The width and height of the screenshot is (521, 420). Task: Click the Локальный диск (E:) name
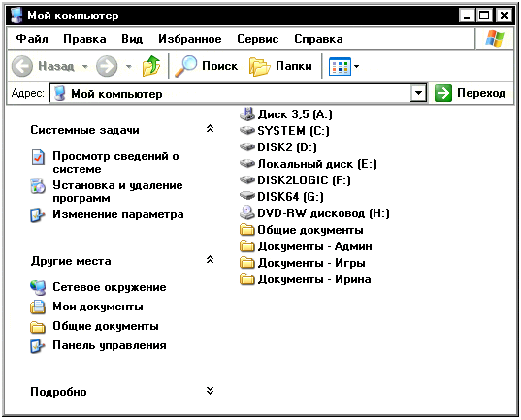click(x=317, y=164)
